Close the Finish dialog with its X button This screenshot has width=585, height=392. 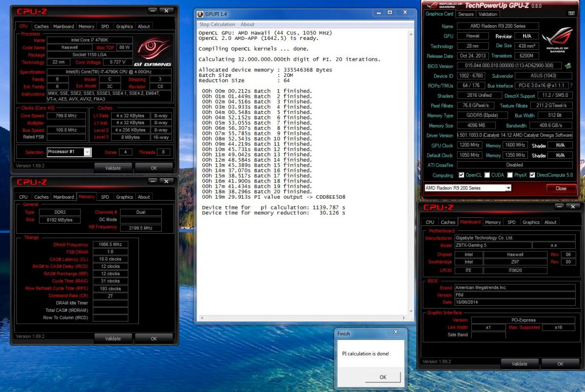[x=395, y=332]
